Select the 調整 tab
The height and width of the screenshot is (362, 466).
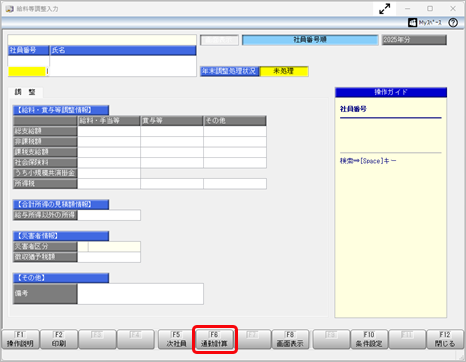(25, 92)
